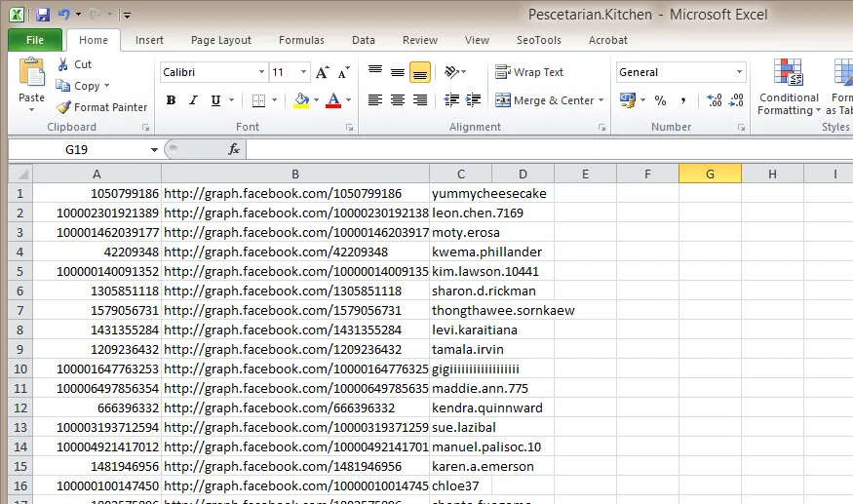Open the font size 11 dropdown
853x504 pixels.
[303, 72]
